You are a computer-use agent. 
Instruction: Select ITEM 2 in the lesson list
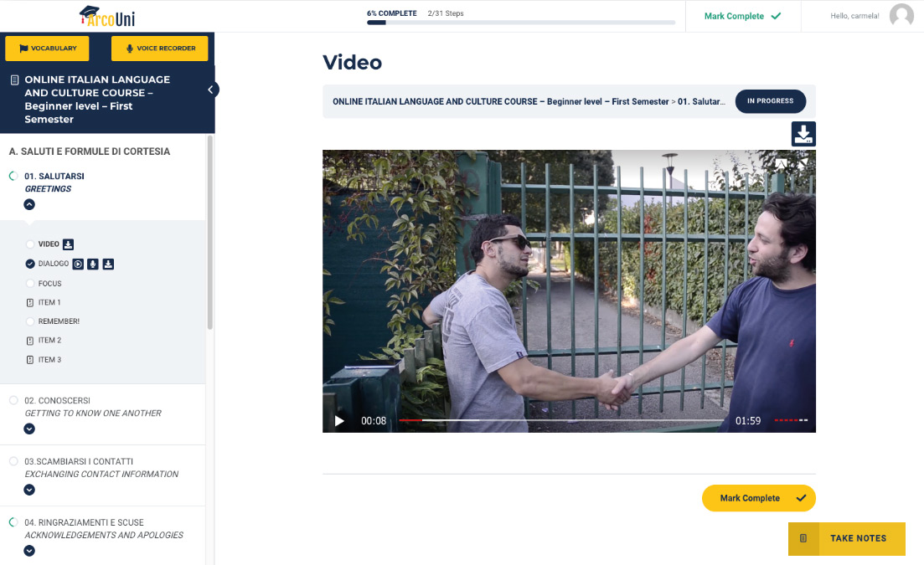(x=49, y=340)
